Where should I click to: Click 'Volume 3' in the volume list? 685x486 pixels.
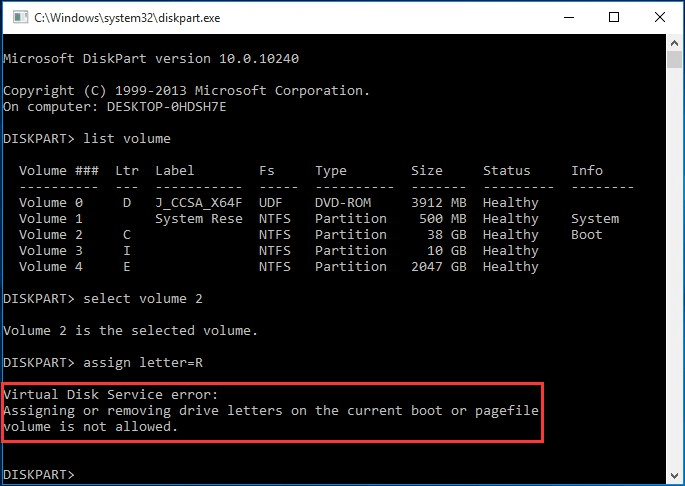tap(51, 251)
